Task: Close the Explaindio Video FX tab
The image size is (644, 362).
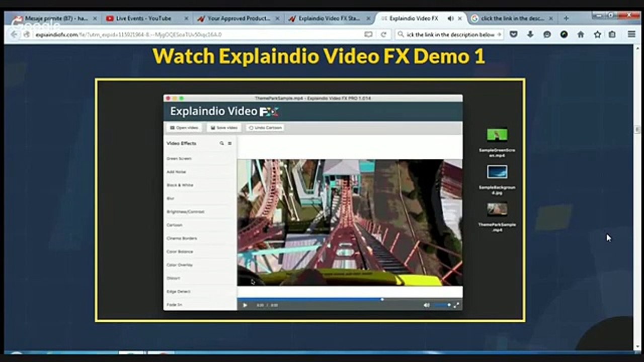Action: tap(460, 19)
